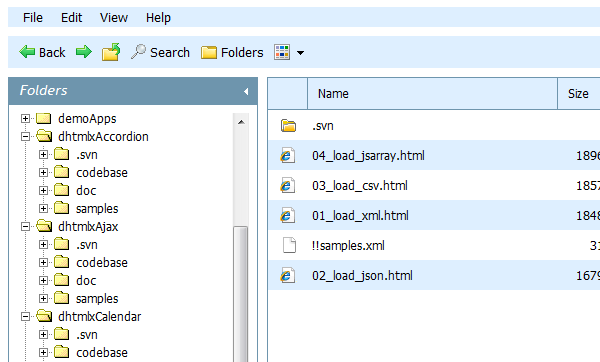Click the 03_load_csv.html file icon
Image resolution: width=600 pixels, height=362 pixels.
(287, 185)
